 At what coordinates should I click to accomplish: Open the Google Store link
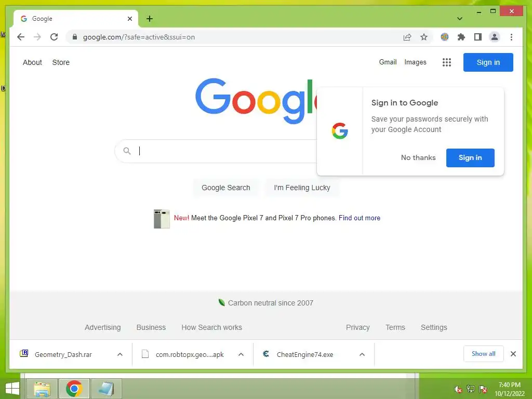click(61, 62)
